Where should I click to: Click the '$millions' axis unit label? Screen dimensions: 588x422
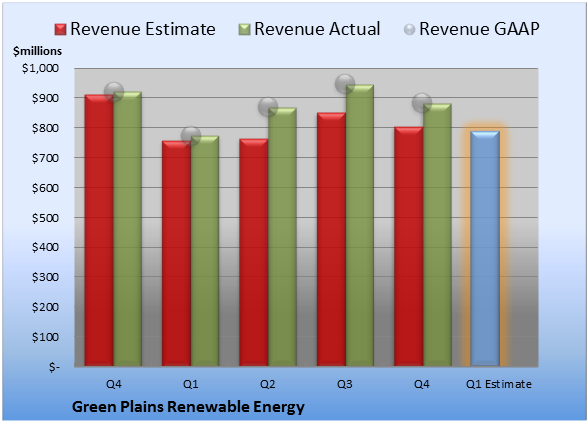click(38, 51)
